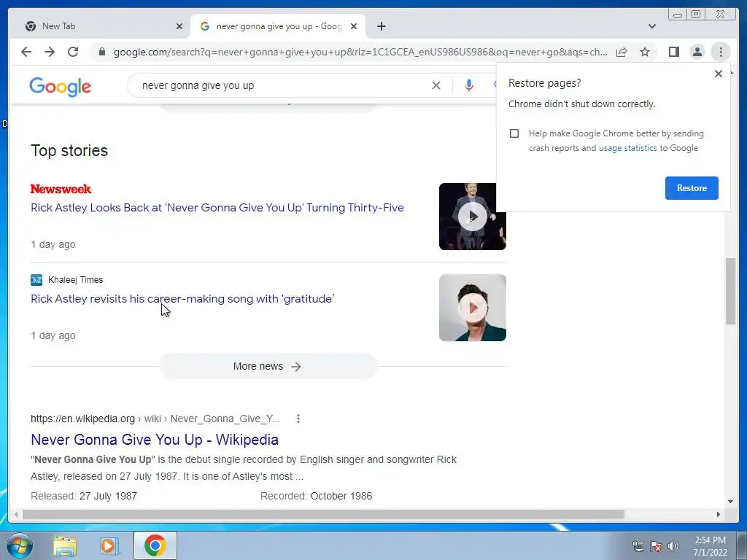
Task: Open the Newsweek Rick Astley story
Action: (217, 208)
